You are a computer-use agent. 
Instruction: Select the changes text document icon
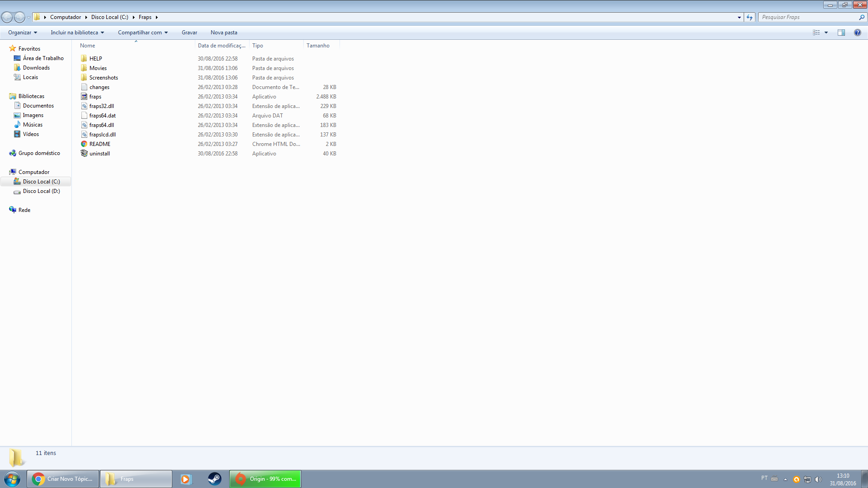click(x=84, y=87)
